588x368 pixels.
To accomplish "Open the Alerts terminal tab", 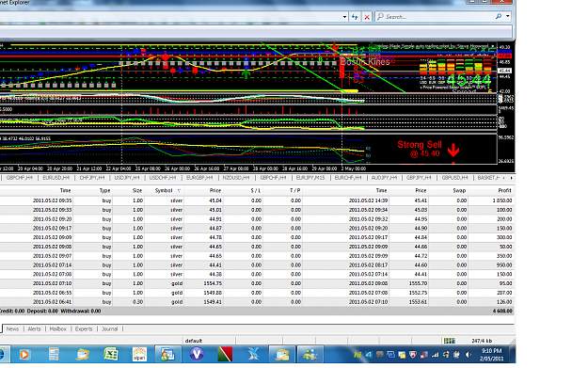I will (x=34, y=329).
